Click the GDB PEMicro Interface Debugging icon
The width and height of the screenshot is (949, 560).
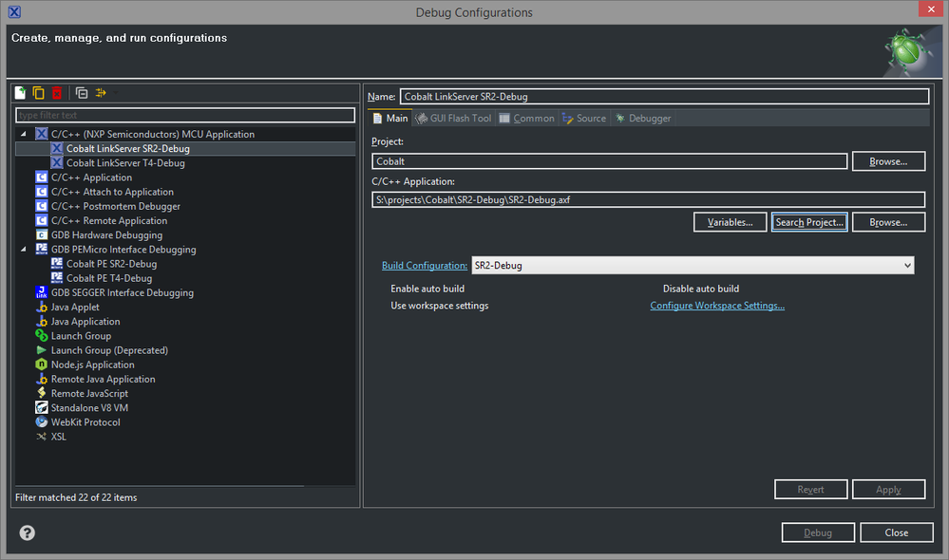pyautogui.click(x=41, y=249)
